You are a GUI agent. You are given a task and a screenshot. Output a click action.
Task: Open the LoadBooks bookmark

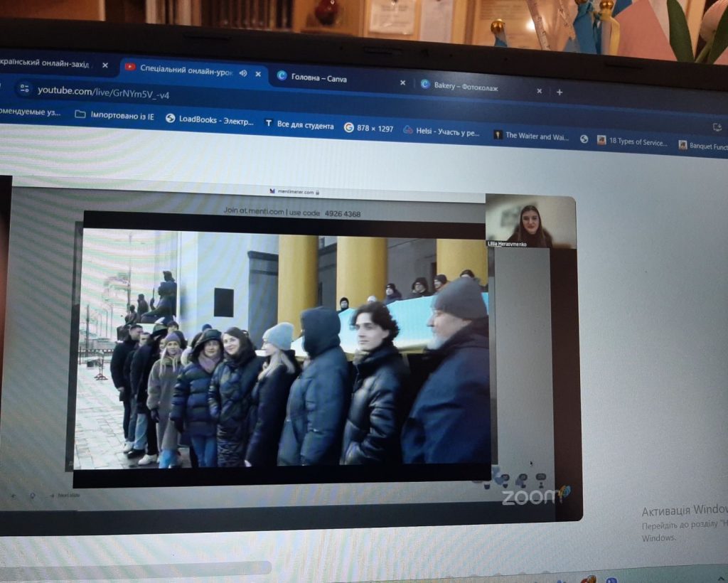210,120
